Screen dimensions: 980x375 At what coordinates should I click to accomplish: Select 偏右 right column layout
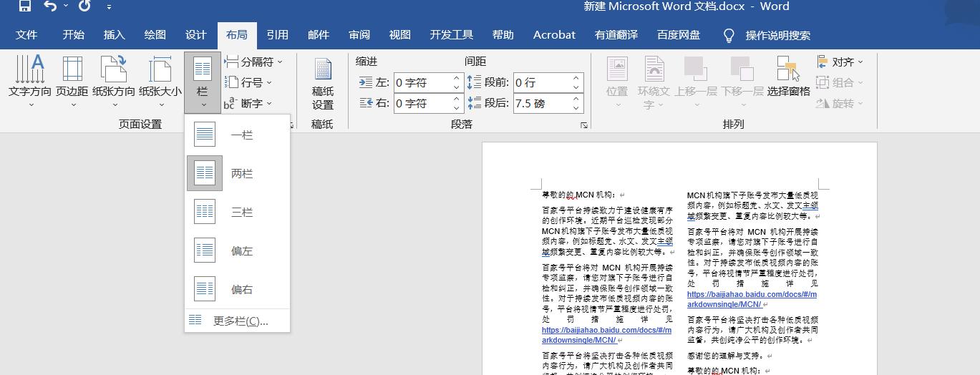(237, 289)
